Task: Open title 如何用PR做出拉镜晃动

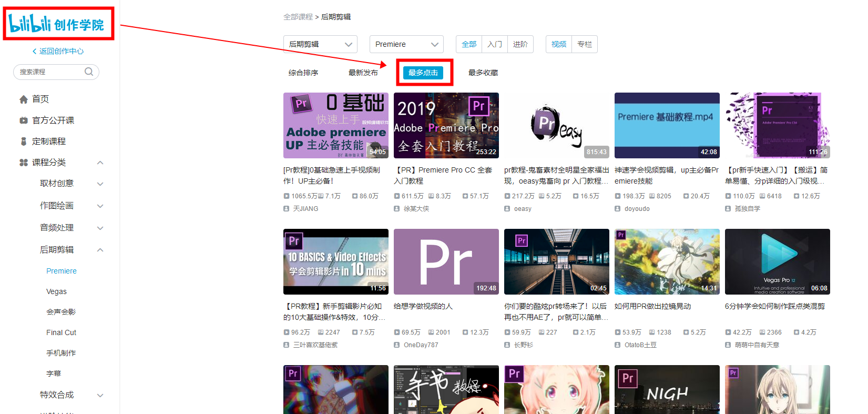Action: click(x=652, y=306)
